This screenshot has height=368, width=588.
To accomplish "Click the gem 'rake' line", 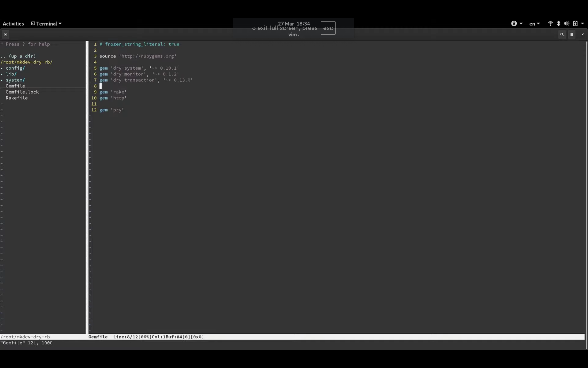I will tap(113, 92).
